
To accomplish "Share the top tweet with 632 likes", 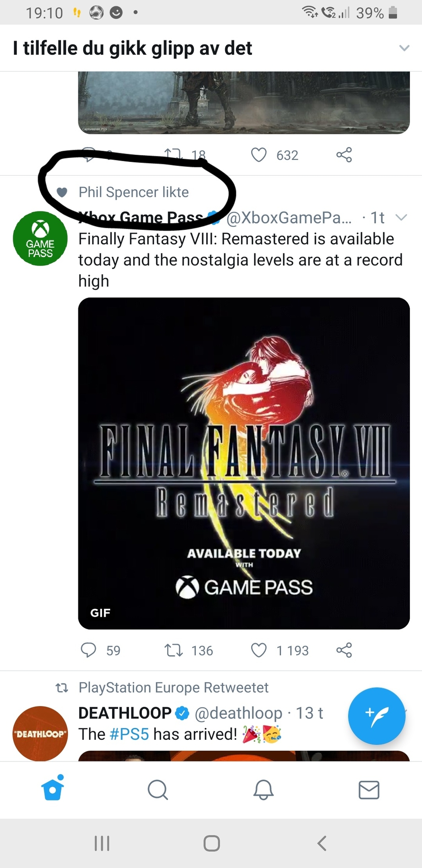I will [x=344, y=155].
